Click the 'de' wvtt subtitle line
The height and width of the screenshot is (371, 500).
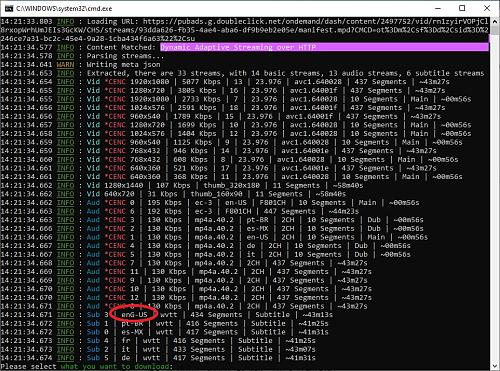point(158,358)
